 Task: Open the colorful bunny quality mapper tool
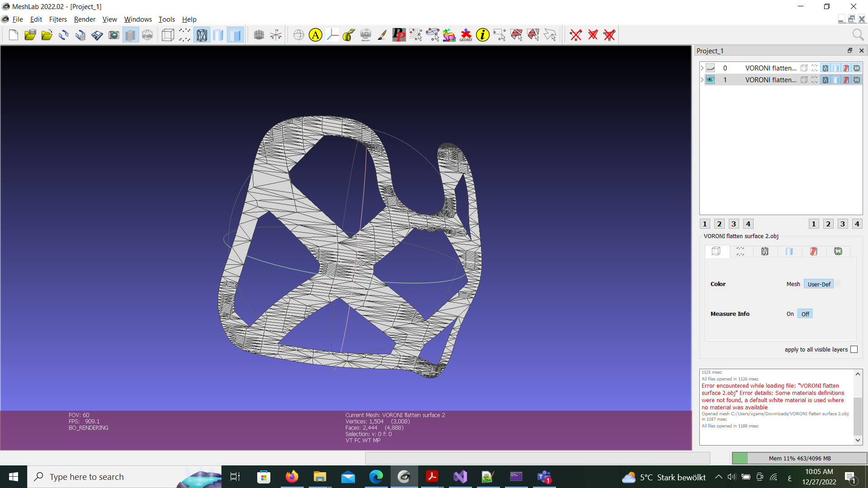coord(449,35)
